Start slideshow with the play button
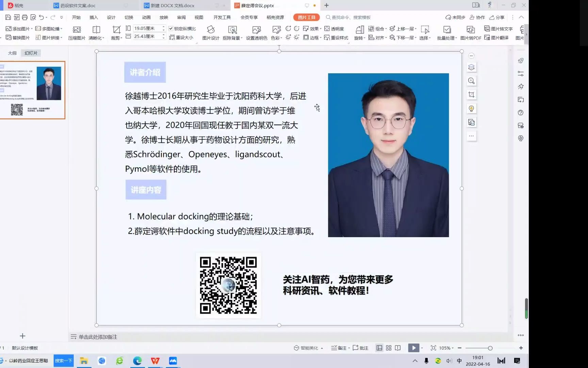 tap(413, 348)
